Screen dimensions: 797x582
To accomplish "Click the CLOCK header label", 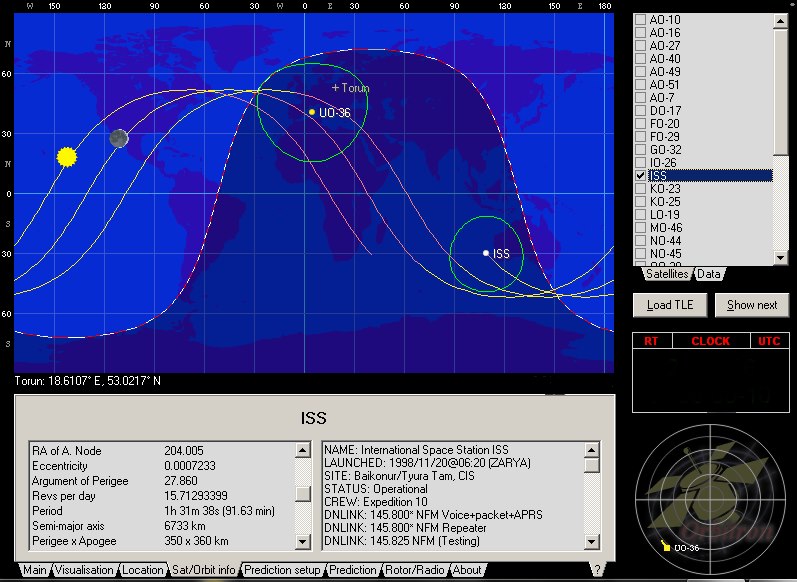I will tap(711, 341).
